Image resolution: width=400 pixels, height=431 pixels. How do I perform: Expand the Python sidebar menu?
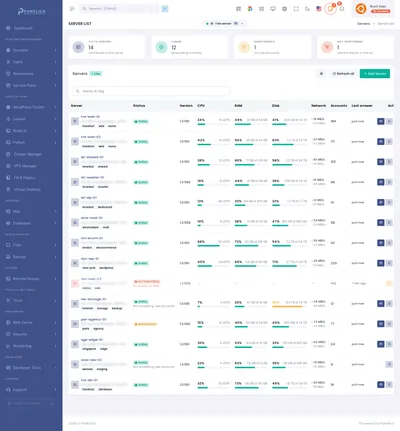[31, 142]
